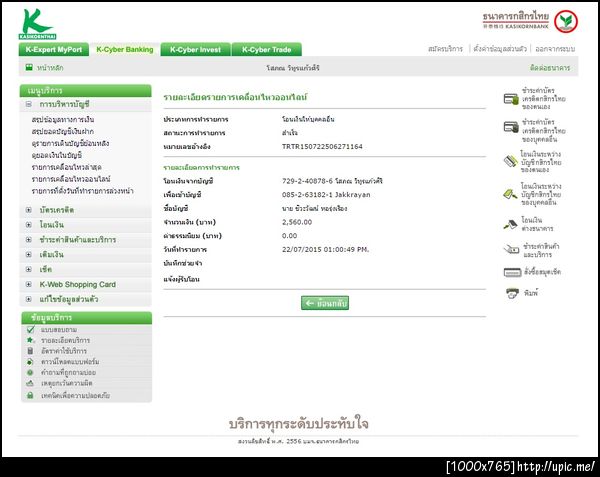Click calculator icon beside อัตราค่าใช้บริการ

(30, 351)
